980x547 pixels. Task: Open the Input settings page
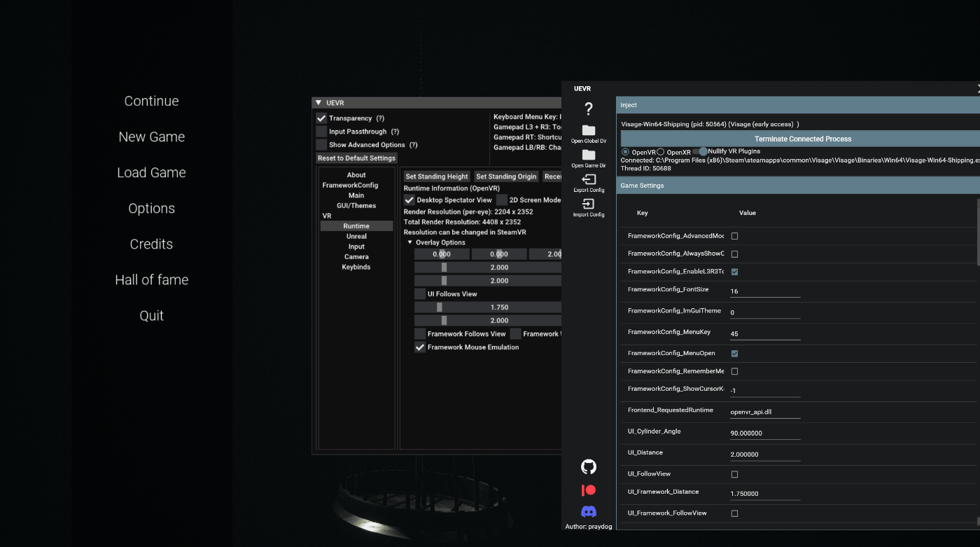[356, 247]
